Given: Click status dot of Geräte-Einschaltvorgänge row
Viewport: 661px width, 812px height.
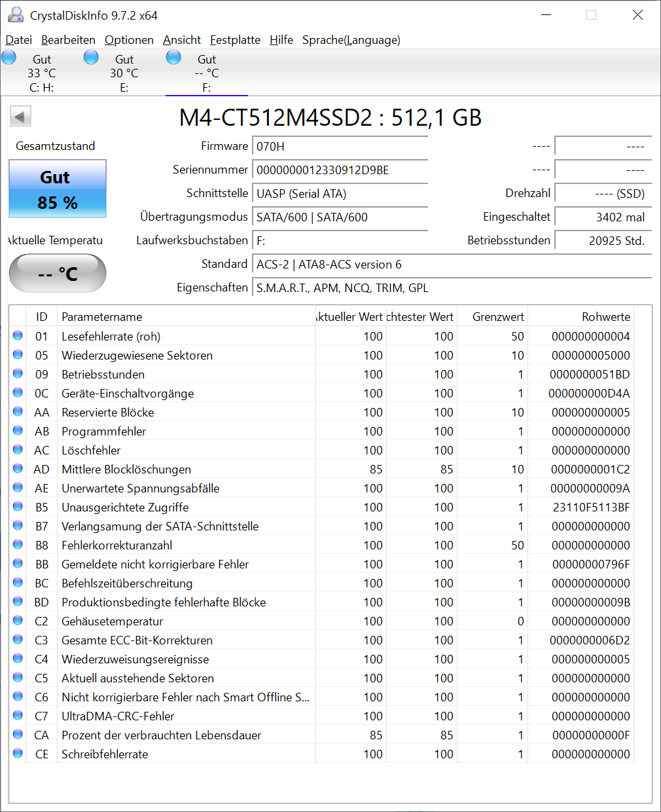Looking at the screenshot, I should [x=18, y=393].
